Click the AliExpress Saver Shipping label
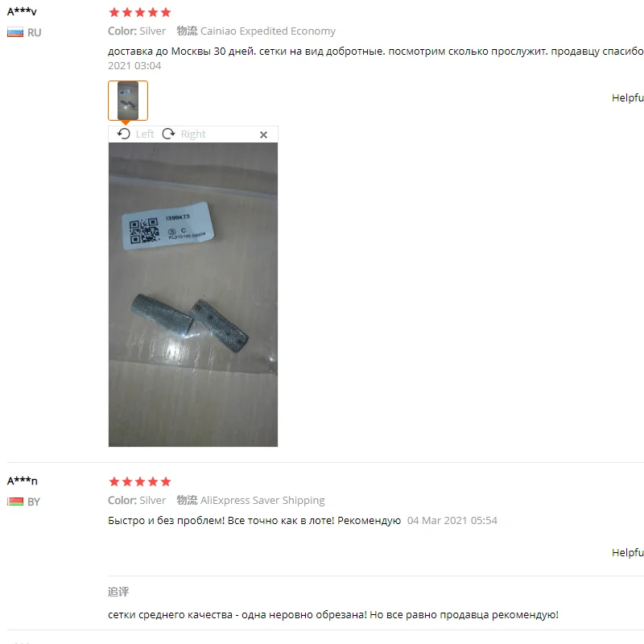The height and width of the screenshot is (644, 644). click(262, 500)
